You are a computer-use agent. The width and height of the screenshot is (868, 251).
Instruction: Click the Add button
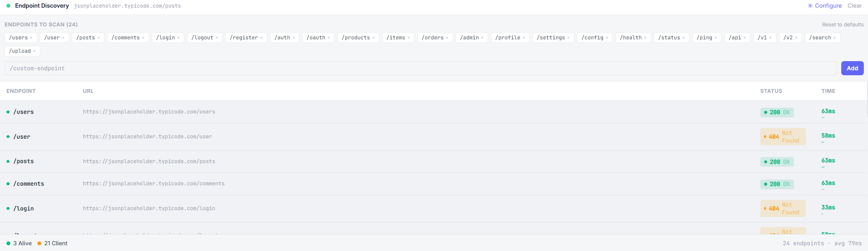pyautogui.click(x=852, y=68)
